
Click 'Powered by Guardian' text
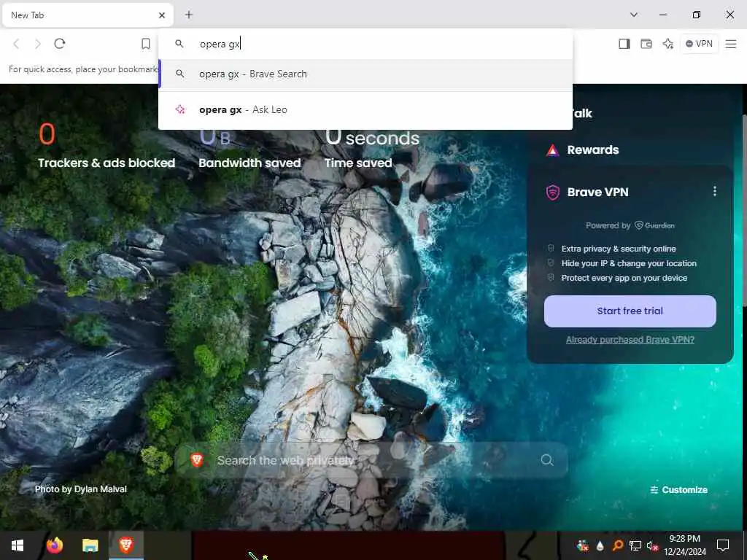point(630,225)
